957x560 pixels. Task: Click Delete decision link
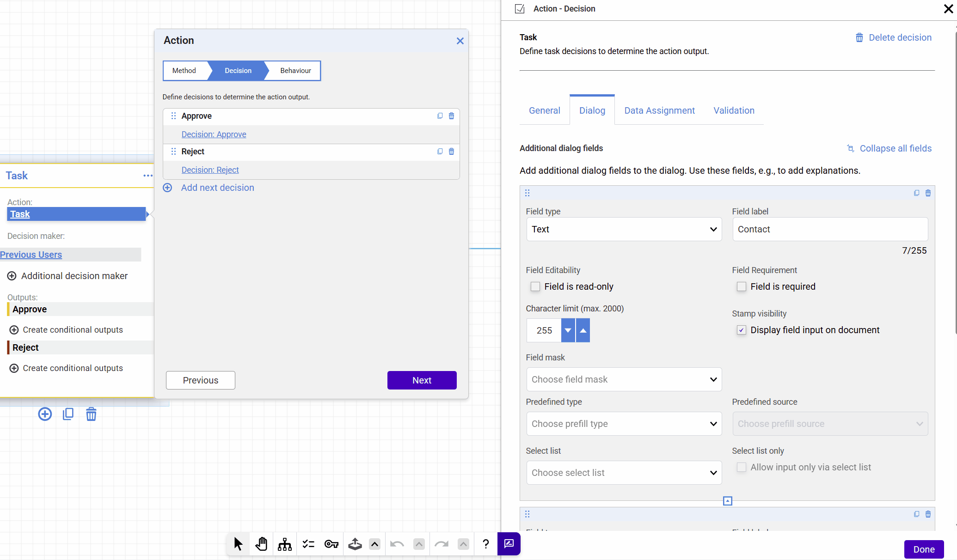[894, 37]
